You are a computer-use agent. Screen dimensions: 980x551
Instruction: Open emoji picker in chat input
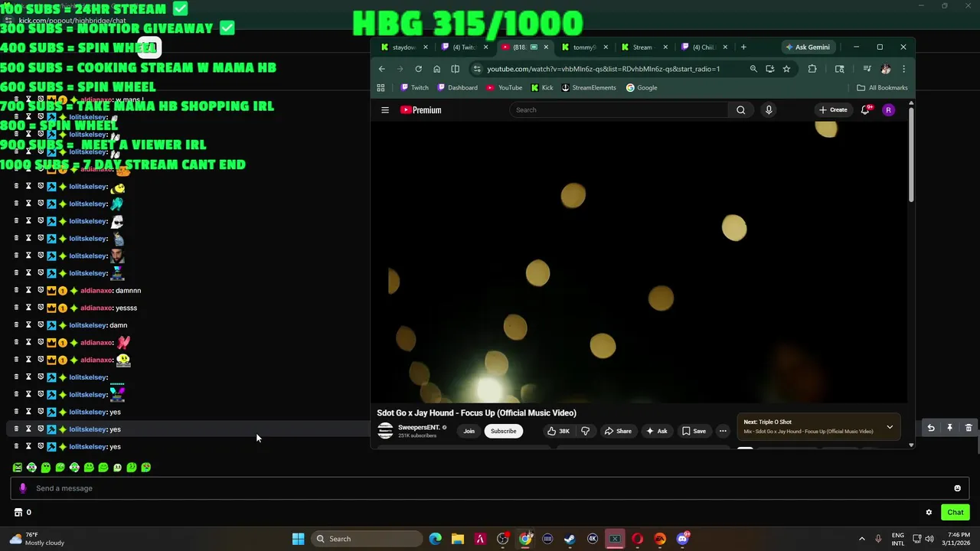pos(957,488)
